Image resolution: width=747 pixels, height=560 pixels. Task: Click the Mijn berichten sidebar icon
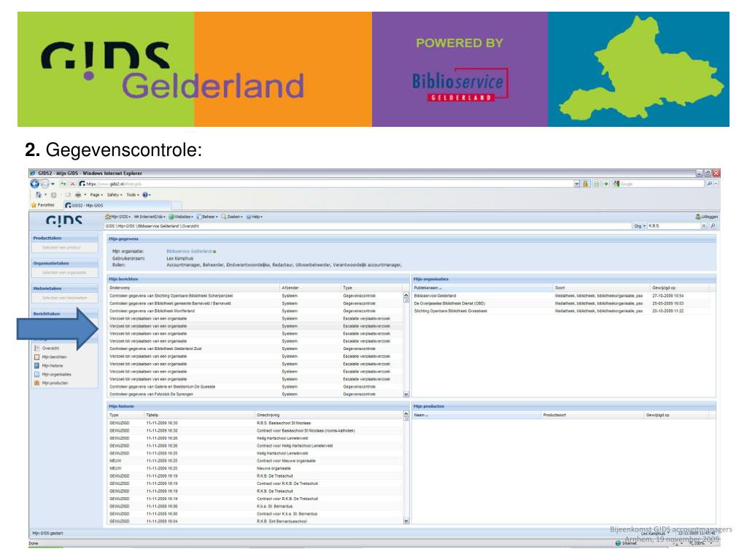pyautogui.click(x=36, y=357)
